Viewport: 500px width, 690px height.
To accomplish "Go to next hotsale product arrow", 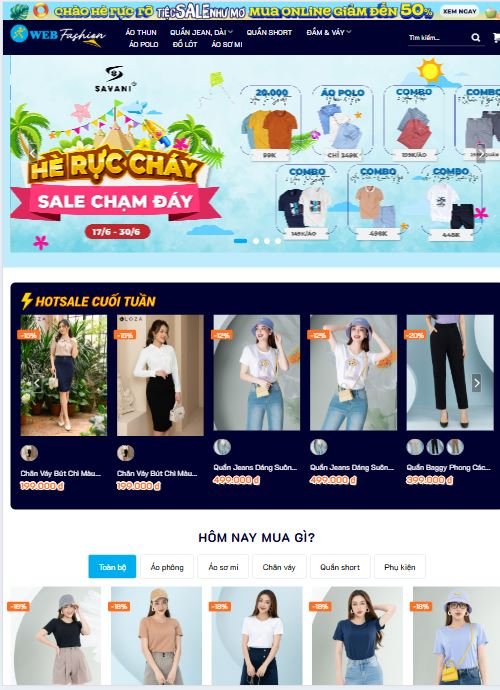I will pyautogui.click(x=476, y=383).
